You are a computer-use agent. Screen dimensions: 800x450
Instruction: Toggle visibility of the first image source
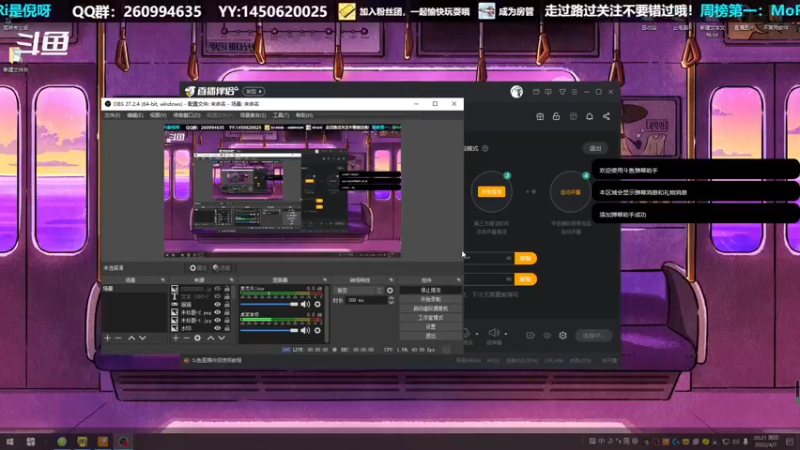pos(218,289)
